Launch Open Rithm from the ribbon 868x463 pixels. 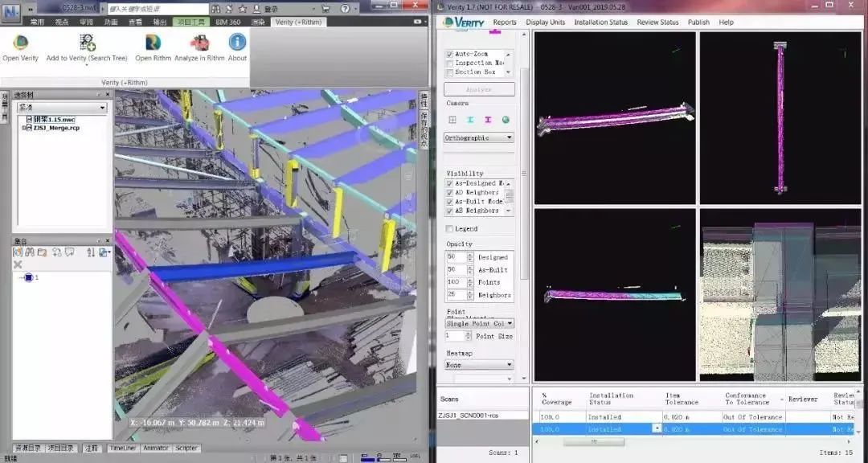tap(153, 43)
